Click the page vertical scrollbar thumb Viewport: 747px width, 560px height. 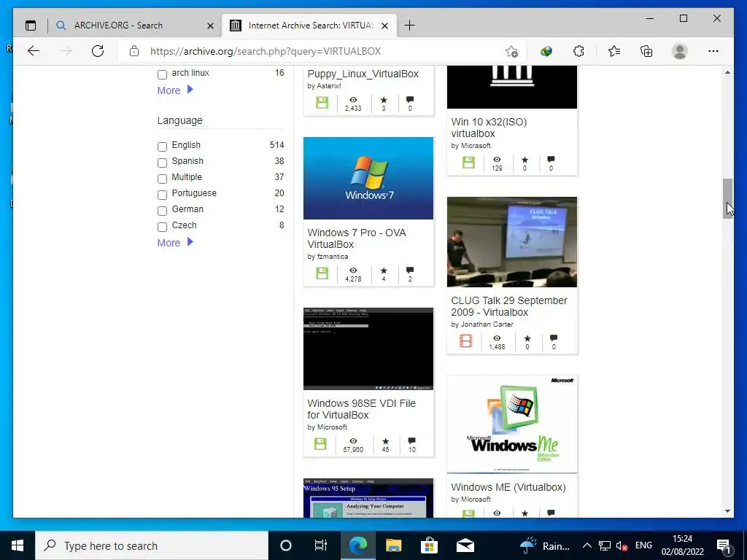pos(727,198)
